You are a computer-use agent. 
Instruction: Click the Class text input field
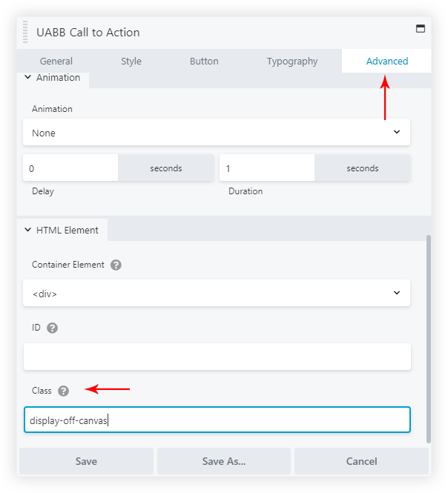pos(217,420)
